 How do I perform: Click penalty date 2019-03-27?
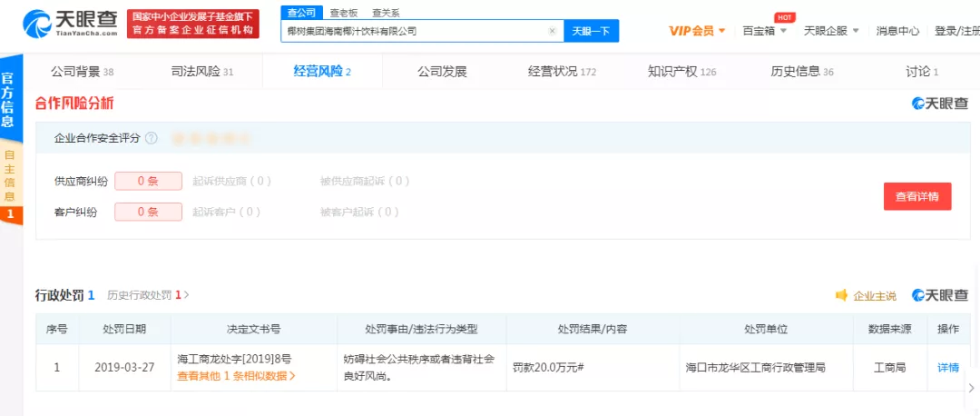click(x=124, y=368)
